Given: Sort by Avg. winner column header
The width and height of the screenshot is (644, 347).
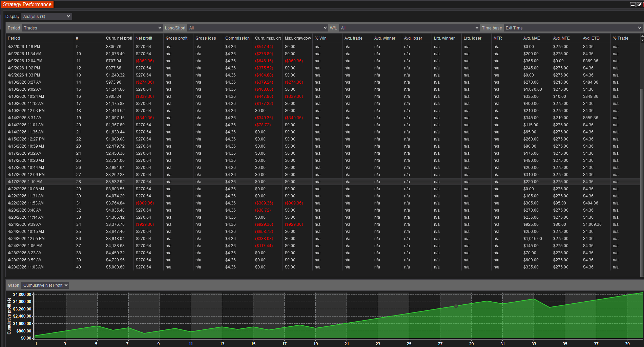Looking at the screenshot, I should coord(387,38).
